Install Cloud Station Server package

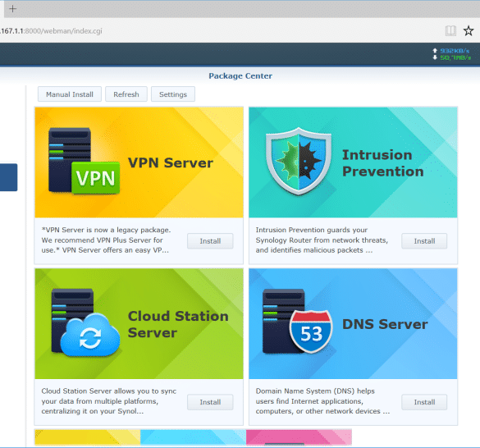pos(210,402)
